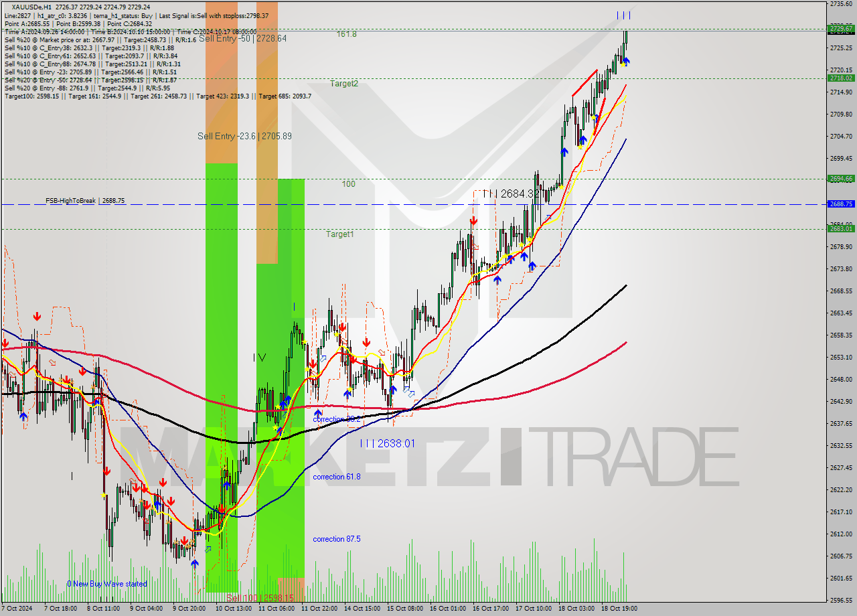Click the 2668.65 price axis value
857x616 pixels.
841,291
